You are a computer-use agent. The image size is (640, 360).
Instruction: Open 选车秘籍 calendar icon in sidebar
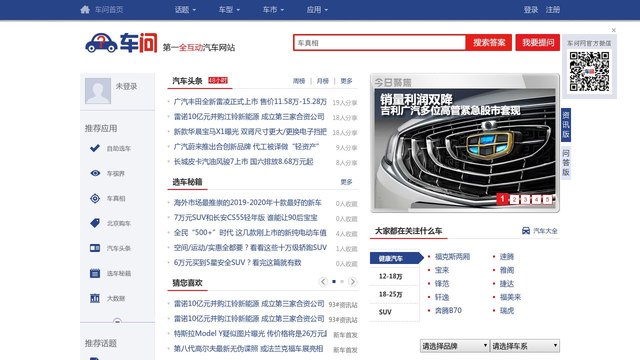[x=95, y=273]
